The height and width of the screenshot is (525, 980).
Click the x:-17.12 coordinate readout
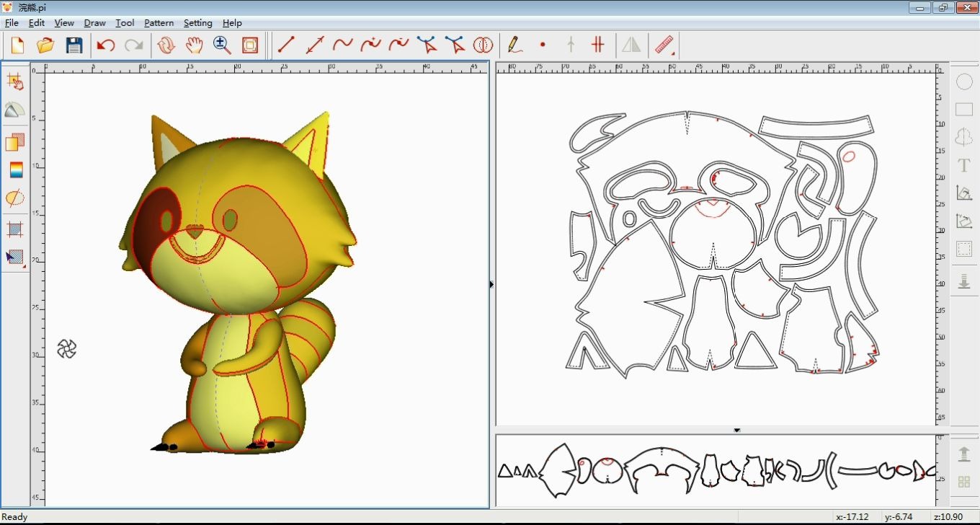click(x=852, y=516)
